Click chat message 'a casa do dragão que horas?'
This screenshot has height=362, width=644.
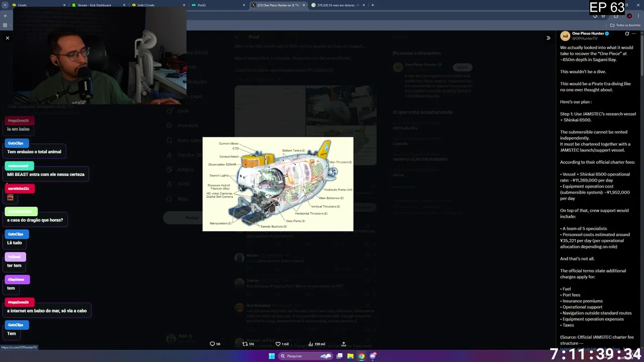(35, 220)
